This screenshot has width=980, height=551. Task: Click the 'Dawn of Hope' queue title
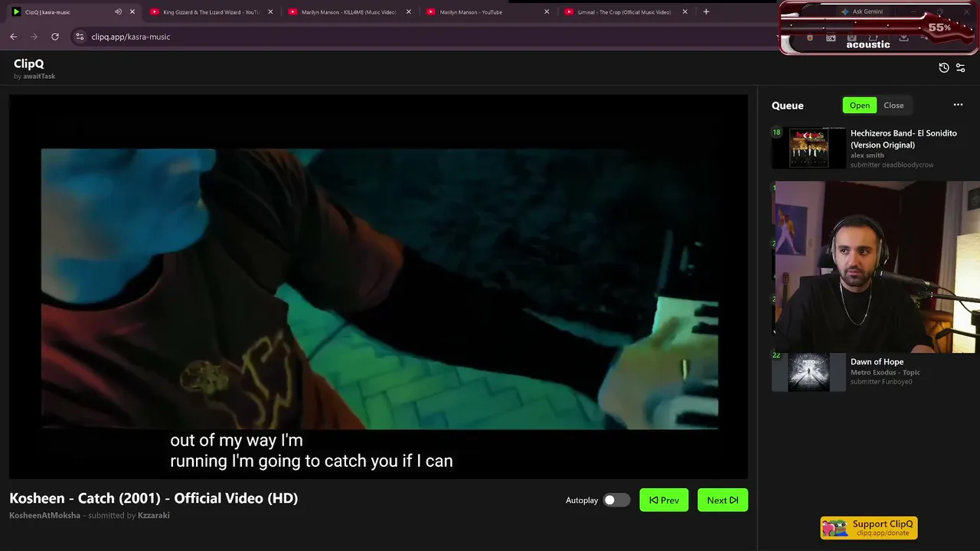(x=877, y=362)
